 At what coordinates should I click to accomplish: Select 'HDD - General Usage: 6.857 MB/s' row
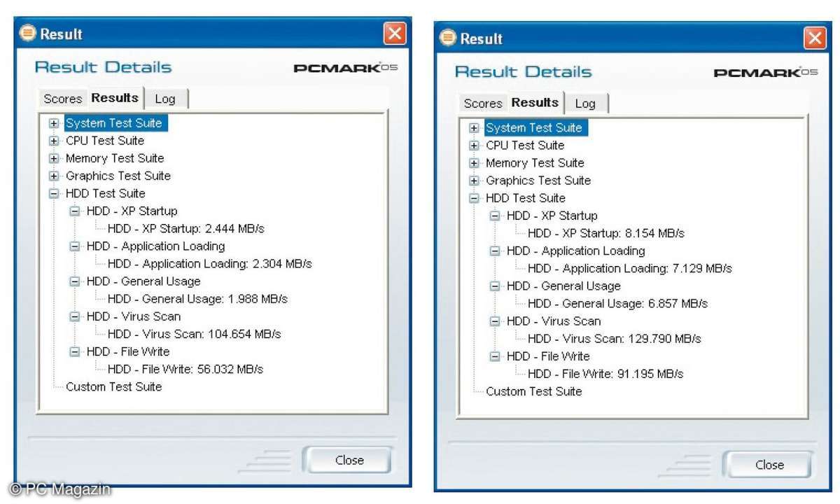pos(617,304)
